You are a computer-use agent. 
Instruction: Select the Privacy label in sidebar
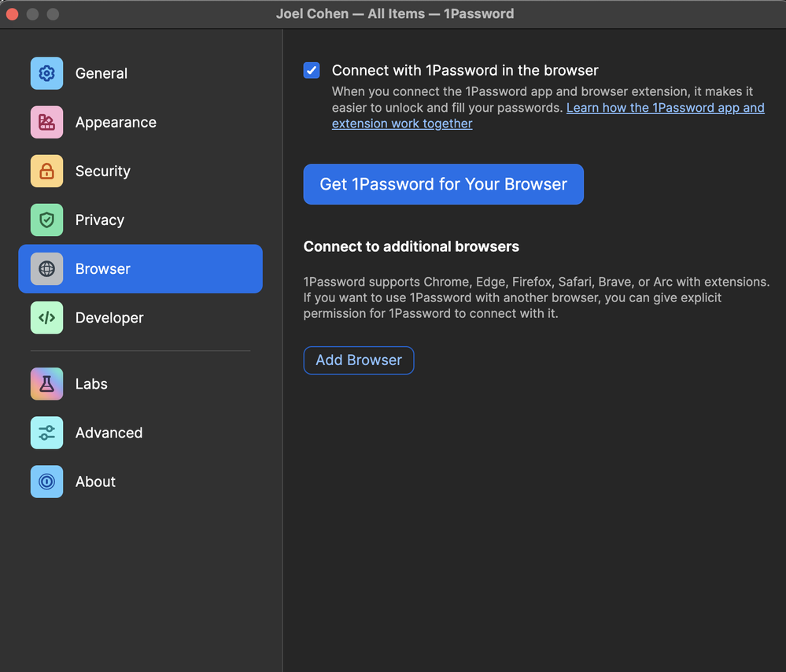click(x=100, y=220)
